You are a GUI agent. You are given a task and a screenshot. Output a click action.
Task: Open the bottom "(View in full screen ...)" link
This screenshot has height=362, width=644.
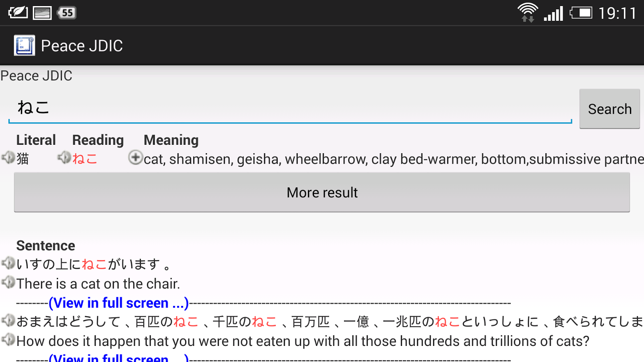119,358
